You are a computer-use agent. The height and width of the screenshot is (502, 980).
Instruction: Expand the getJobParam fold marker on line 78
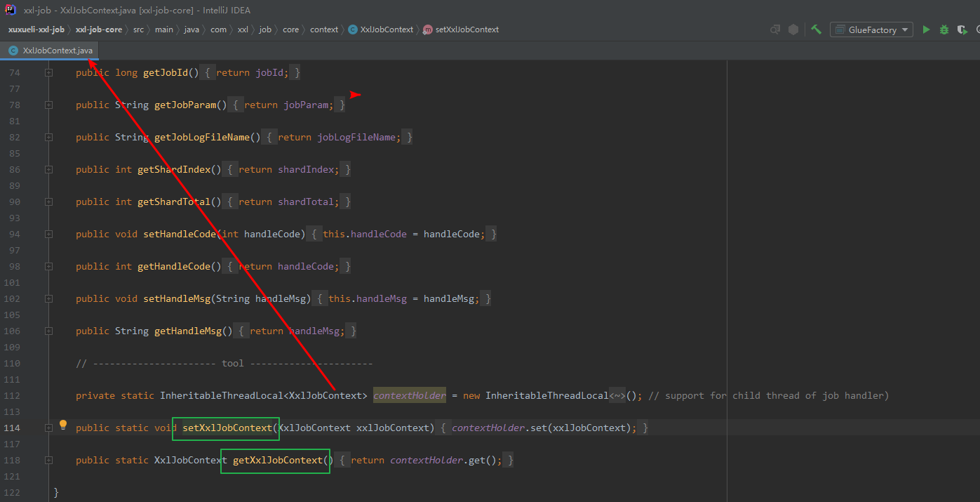[48, 105]
